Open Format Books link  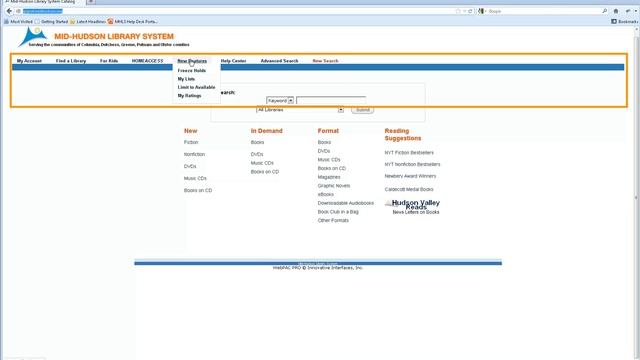click(324, 142)
